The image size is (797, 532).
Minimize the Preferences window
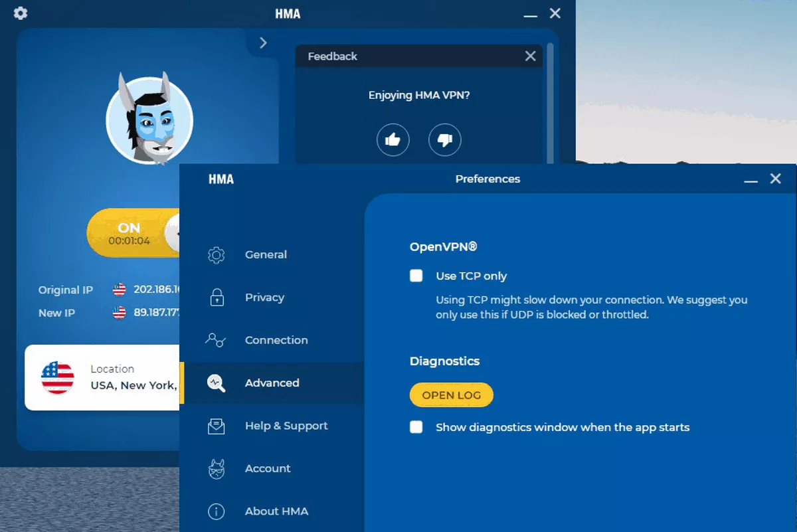click(751, 181)
